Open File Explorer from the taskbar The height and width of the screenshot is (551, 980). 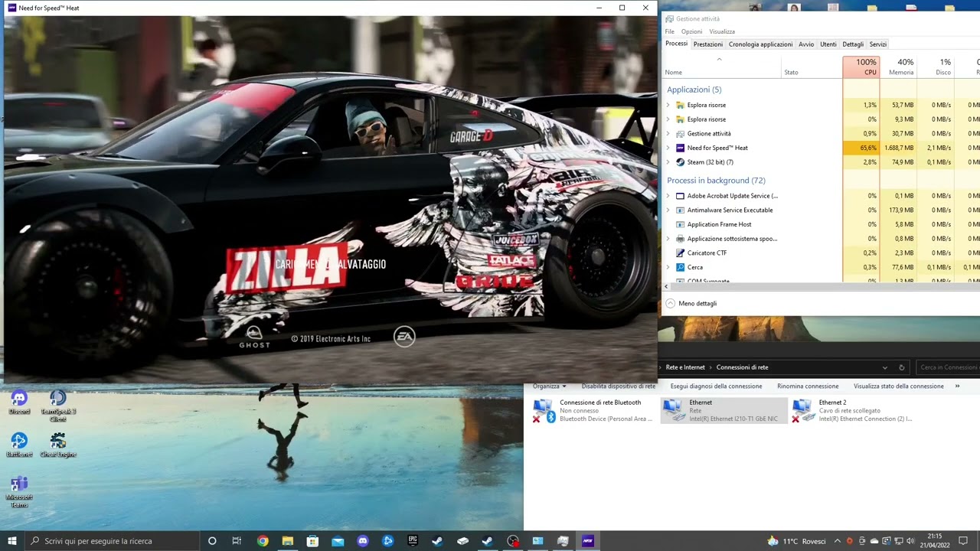click(x=287, y=541)
